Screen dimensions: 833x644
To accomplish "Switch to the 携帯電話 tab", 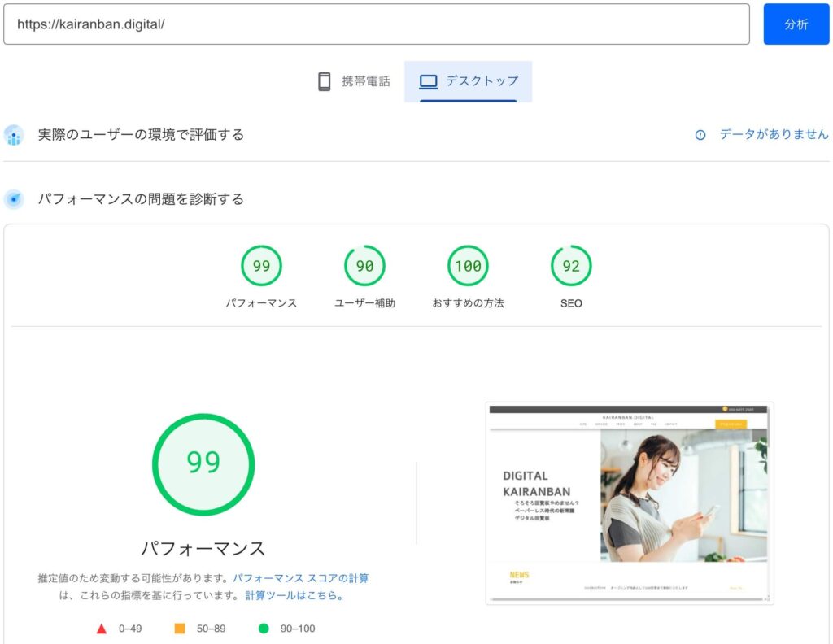I will click(354, 81).
